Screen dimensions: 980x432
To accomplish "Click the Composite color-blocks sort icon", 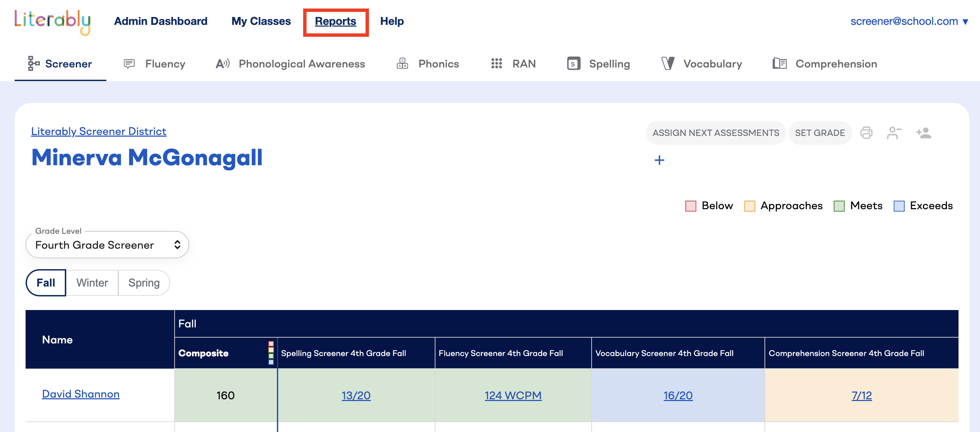I will (271, 353).
